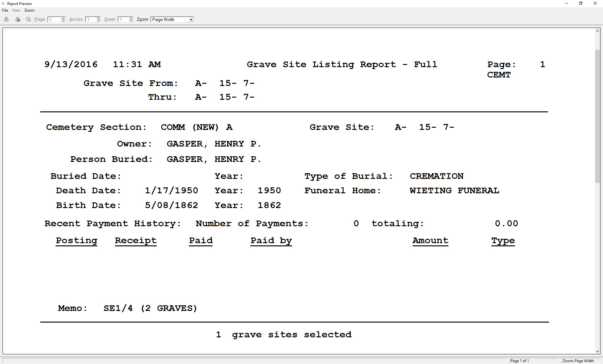
Task: Increase the Down value stepper
Action: click(131, 18)
